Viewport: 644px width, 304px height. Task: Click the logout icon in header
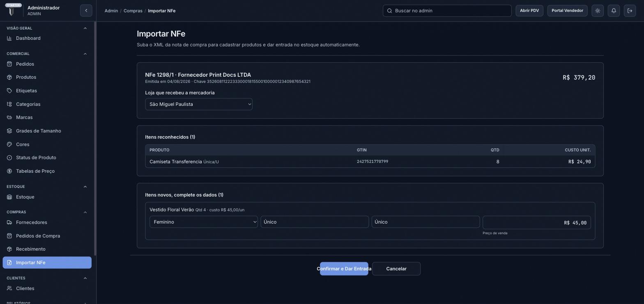[630, 11]
